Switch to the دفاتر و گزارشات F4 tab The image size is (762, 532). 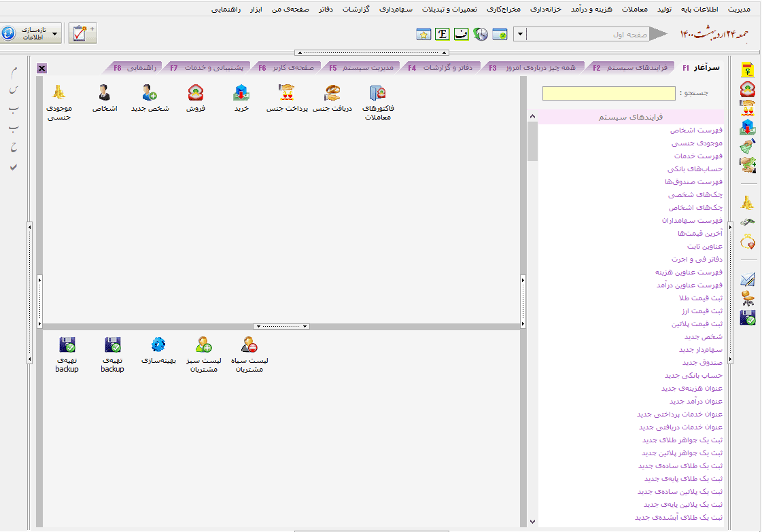[442, 67]
